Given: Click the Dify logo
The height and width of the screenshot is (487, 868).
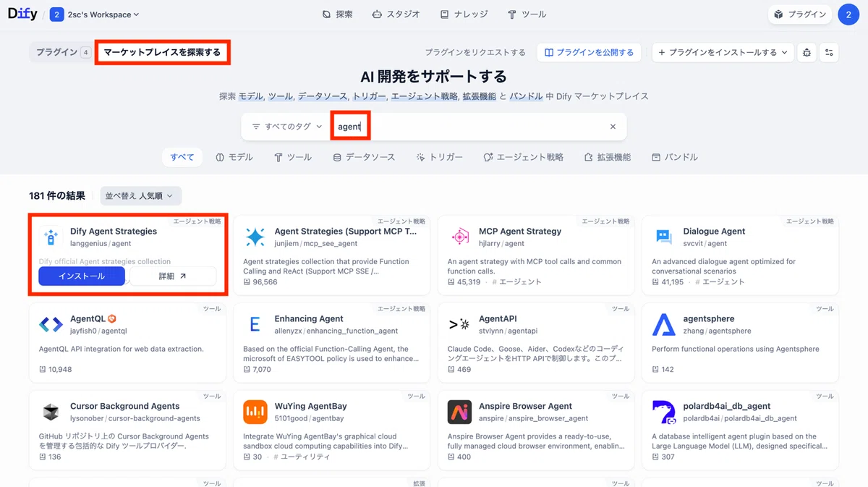Looking at the screenshot, I should (x=22, y=14).
